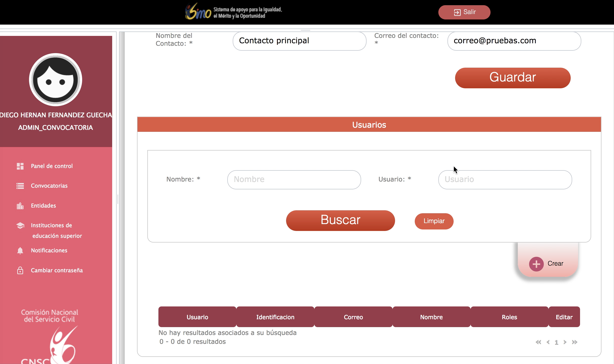Screen dimensions: 614x364
Task: Click the padlock icon for Cambiar contraseña
Action: [x=20, y=270]
